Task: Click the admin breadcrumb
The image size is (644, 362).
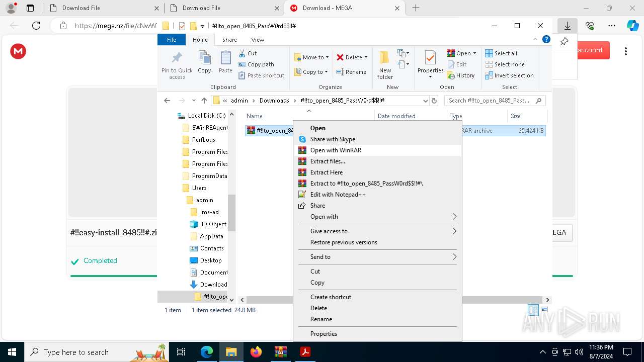Action: pyautogui.click(x=239, y=101)
